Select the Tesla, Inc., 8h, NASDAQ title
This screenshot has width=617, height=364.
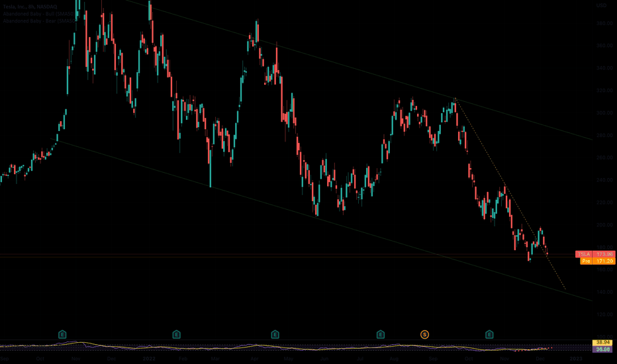click(x=30, y=7)
